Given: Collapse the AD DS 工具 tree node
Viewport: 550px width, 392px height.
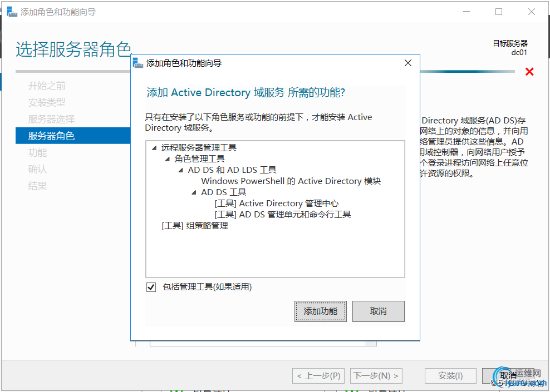Looking at the screenshot, I should 194,192.
